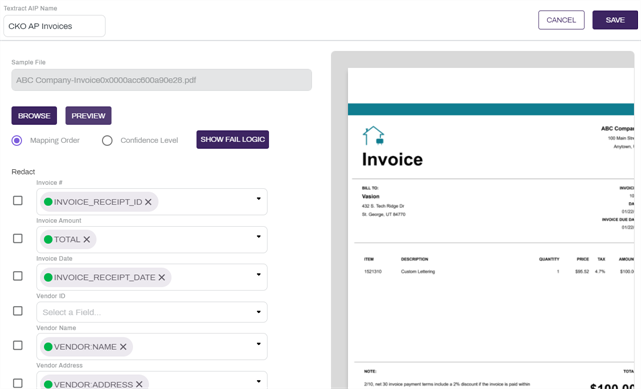Click the Vasion bill-to name in preview
Screen dimensions: 641x389
point(370,197)
